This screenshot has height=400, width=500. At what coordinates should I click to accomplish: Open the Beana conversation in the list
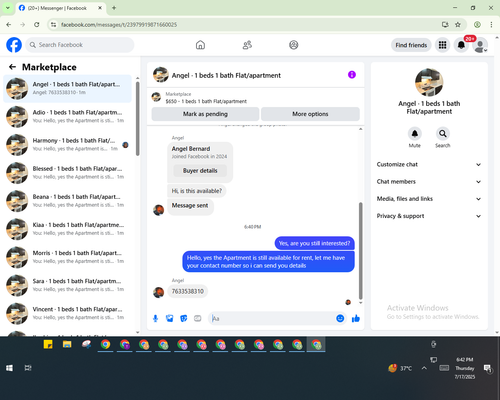(x=67, y=201)
